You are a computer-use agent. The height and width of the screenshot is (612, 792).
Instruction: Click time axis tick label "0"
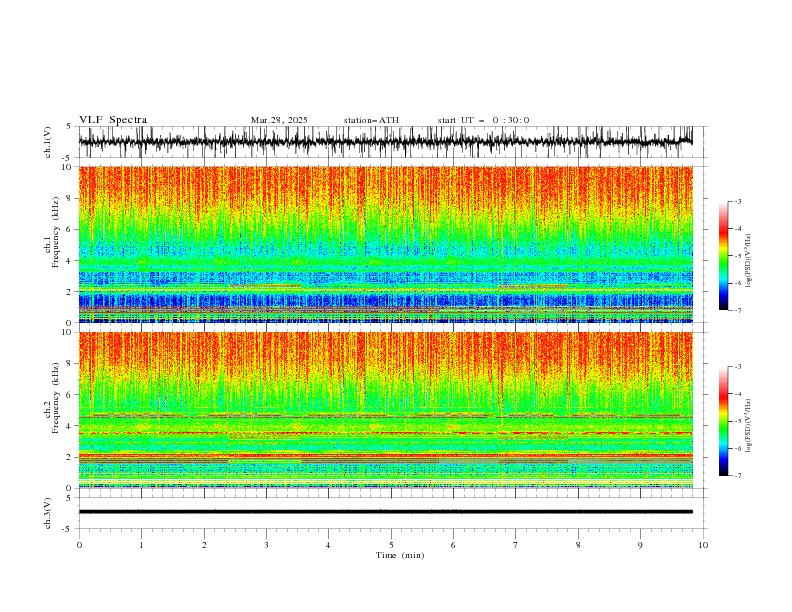click(79, 545)
